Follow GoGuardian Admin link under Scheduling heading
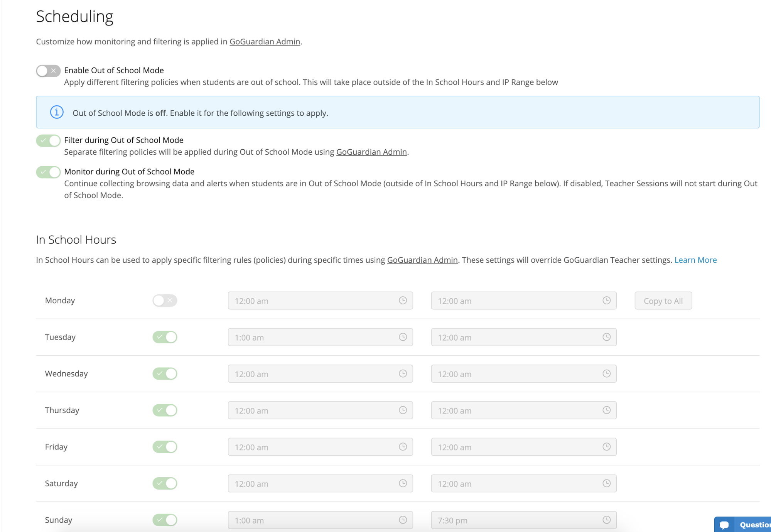Screen dimensions: 771x532 pyautogui.click(x=265, y=42)
